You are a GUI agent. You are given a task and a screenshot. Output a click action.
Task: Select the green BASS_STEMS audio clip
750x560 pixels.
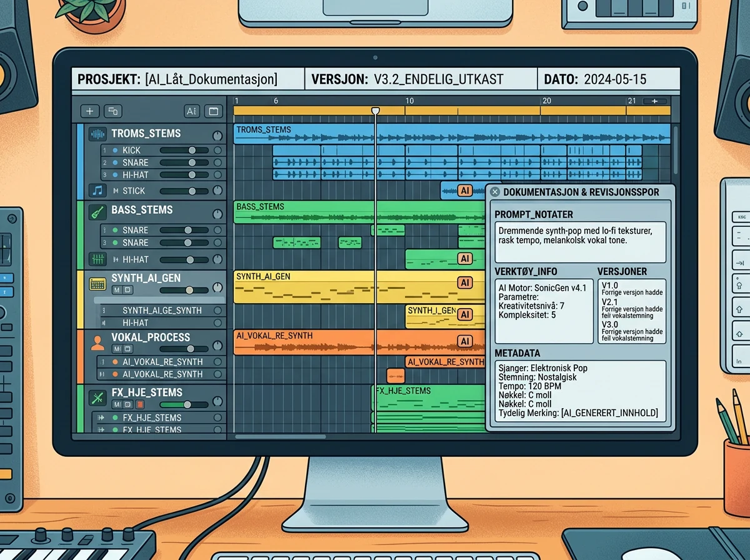pyautogui.click(x=359, y=212)
